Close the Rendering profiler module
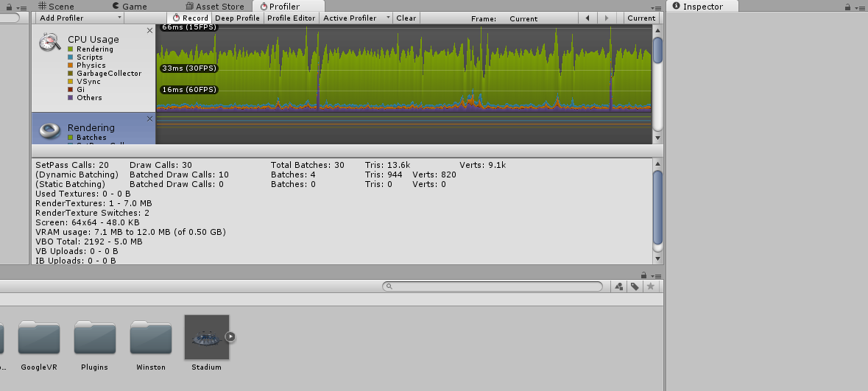The width and height of the screenshot is (868, 391). tap(149, 119)
